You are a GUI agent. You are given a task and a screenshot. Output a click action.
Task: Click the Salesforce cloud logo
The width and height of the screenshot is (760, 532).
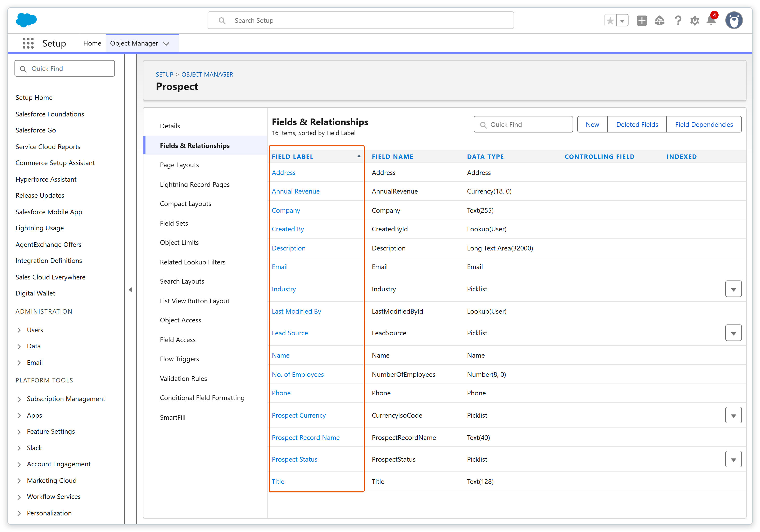coord(26,20)
